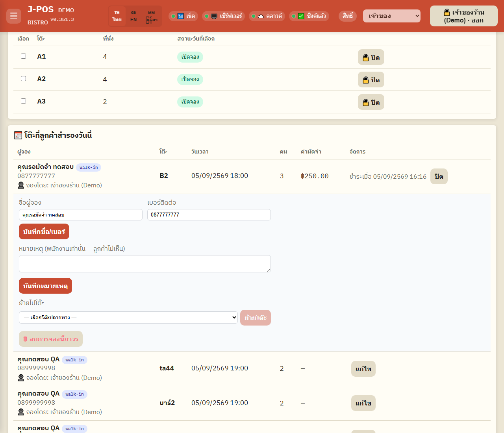Click inside the staff หมายเหตุ note textarea

(145, 264)
